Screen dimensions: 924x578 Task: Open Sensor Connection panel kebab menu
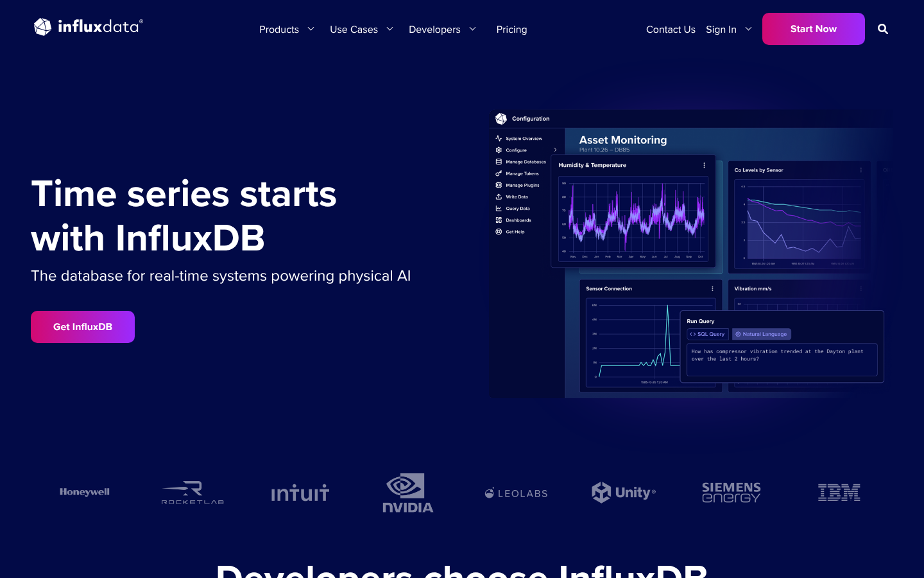[x=712, y=288]
